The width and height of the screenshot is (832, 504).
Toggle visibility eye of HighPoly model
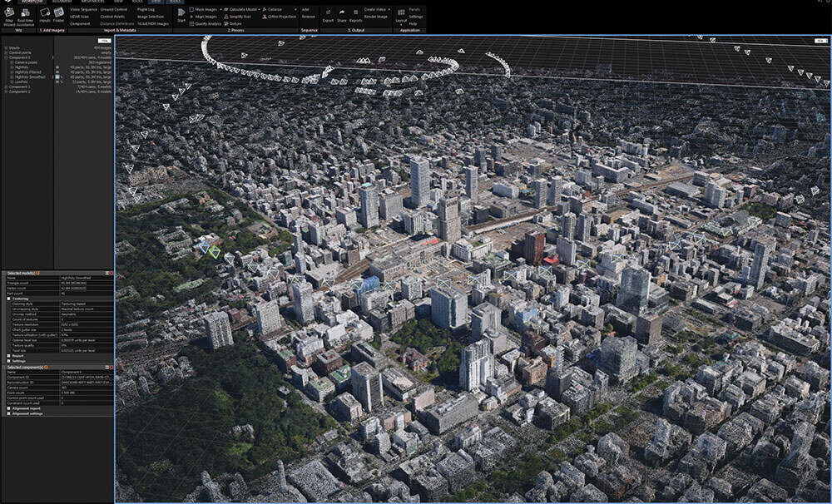tap(57, 67)
